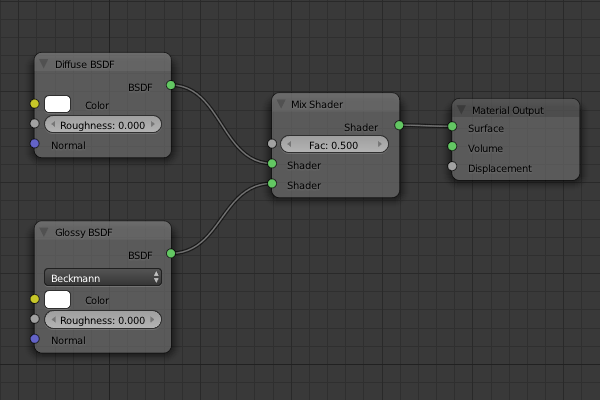Click Glossy BSDF yellow Color input socket
Image resolution: width=600 pixels, height=400 pixels.
coord(34,299)
